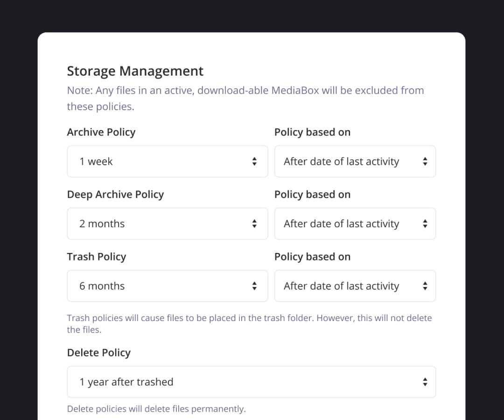Screen dimensions: 504x420
Task: Click the 'Archive Policy' field label
Action: point(101,132)
